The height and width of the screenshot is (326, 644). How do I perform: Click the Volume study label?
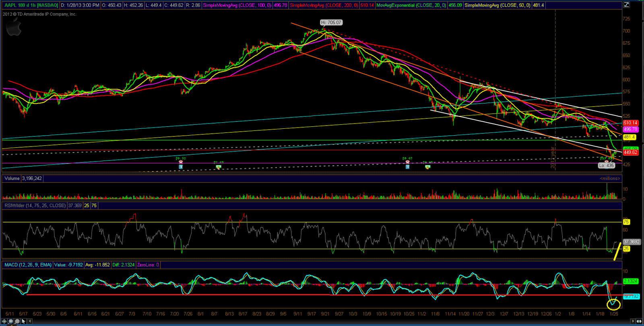pyautogui.click(x=12, y=178)
